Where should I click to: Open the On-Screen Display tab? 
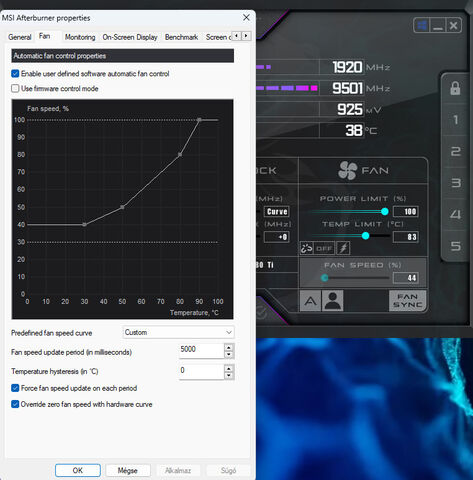[130, 37]
